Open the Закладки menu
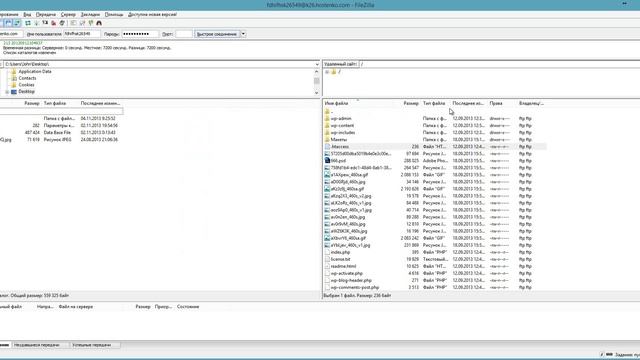Screen dimensions: 640x360 pyautogui.click(x=90, y=14)
